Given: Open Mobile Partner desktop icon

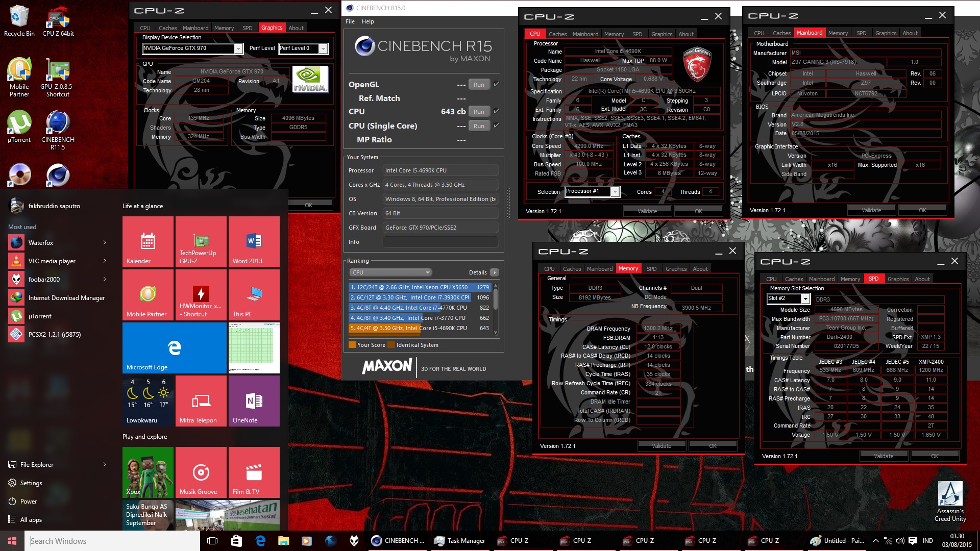Looking at the screenshot, I should [x=19, y=78].
